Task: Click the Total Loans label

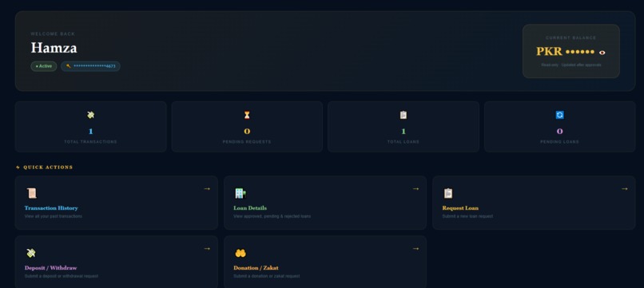Action: (403, 142)
